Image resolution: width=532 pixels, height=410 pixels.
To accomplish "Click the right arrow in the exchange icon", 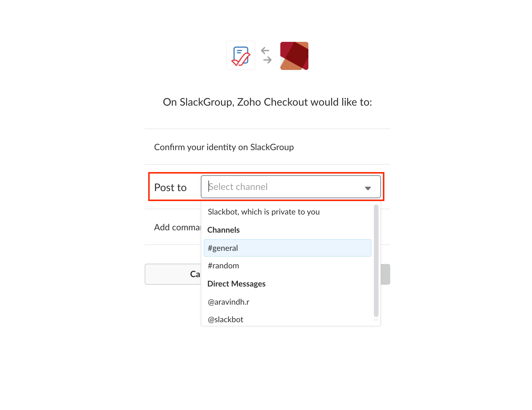I will pos(267,60).
